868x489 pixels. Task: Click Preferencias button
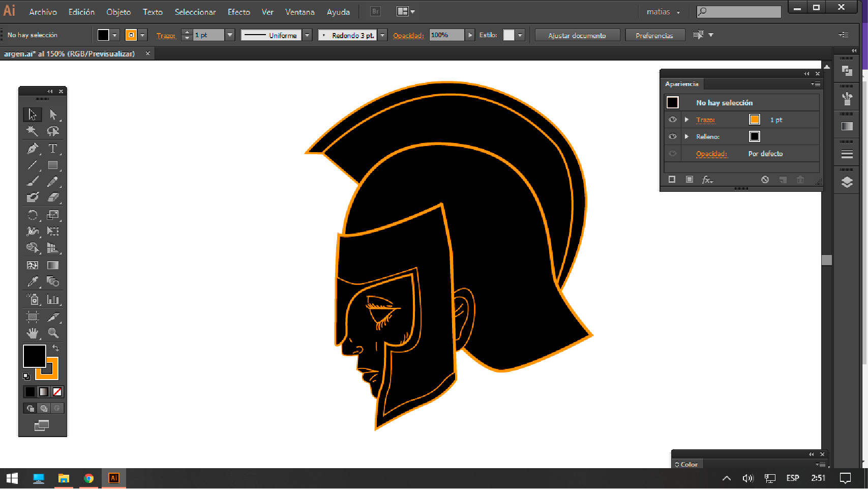[654, 35]
